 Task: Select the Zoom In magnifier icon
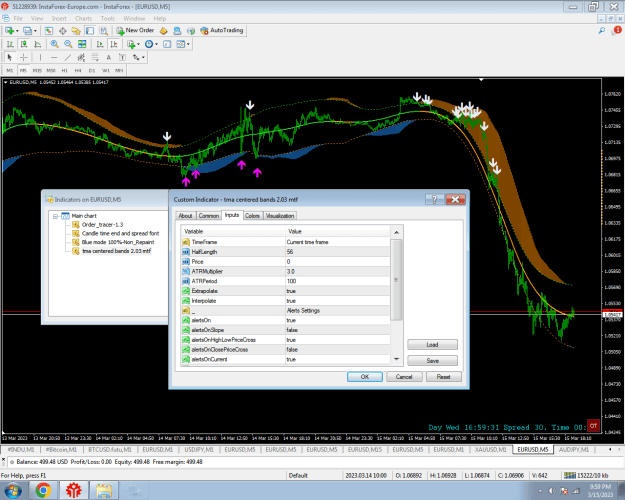coord(55,44)
